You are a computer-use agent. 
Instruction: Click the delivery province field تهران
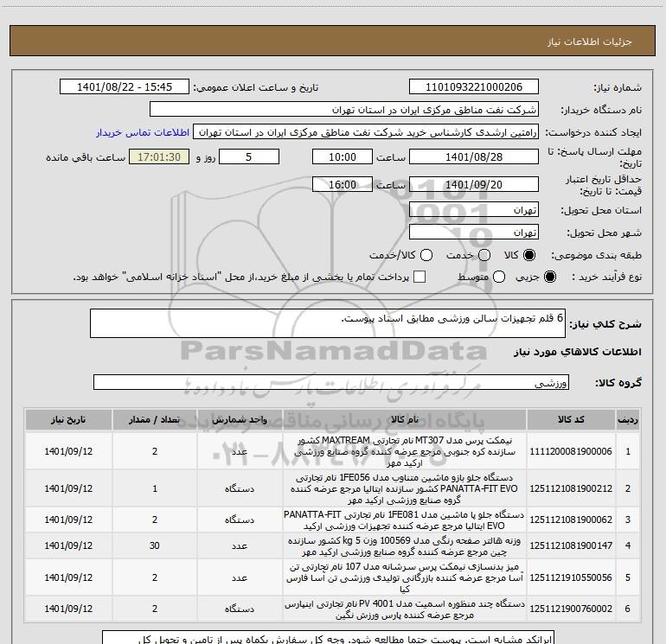pyautogui.click(x=474, y=210)
